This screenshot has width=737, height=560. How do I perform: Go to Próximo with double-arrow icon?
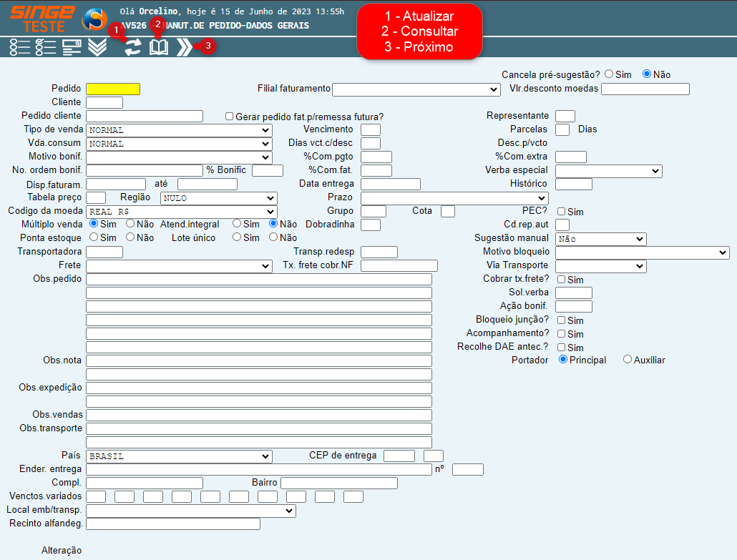coord(185,47)
